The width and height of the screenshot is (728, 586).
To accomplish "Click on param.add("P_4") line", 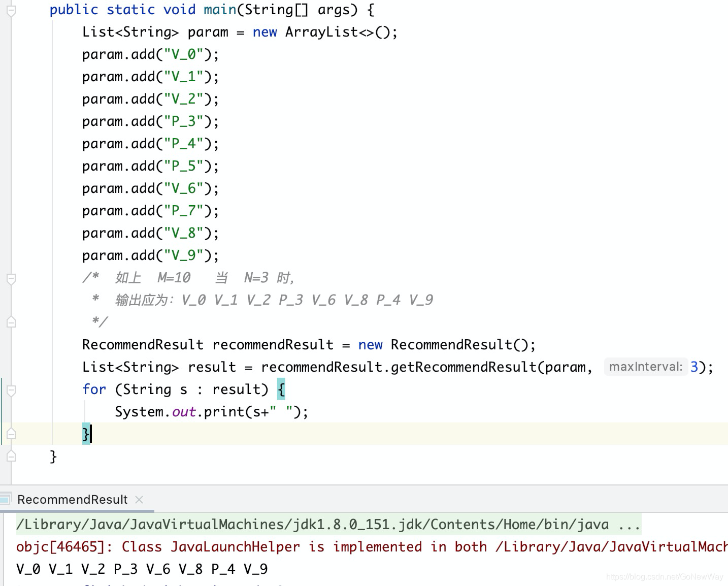I will tap(150, 144).
